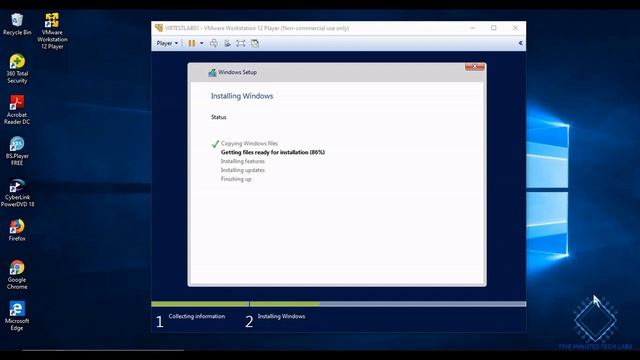Open Recycle Bin desktop icon
The height and width of the screenshot is (360, 640).
point(17,24)
